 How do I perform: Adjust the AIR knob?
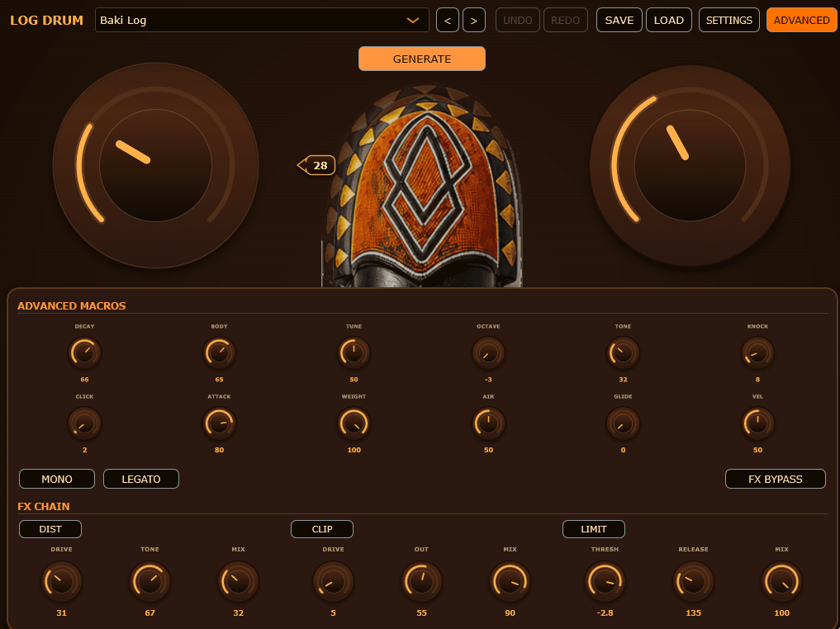tap(488, 423)
